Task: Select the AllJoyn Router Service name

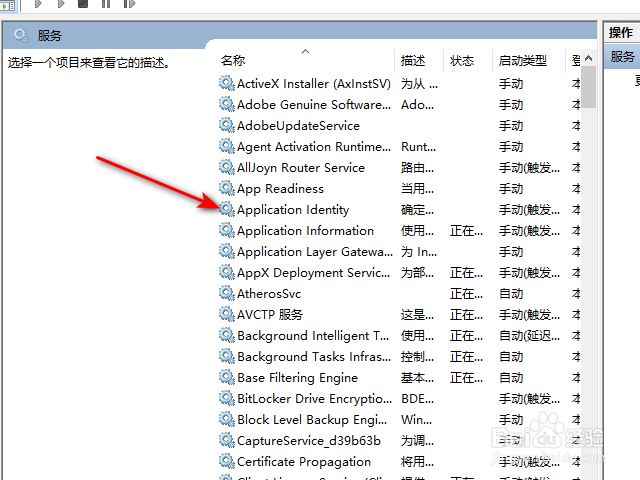Action: point(301,168)
